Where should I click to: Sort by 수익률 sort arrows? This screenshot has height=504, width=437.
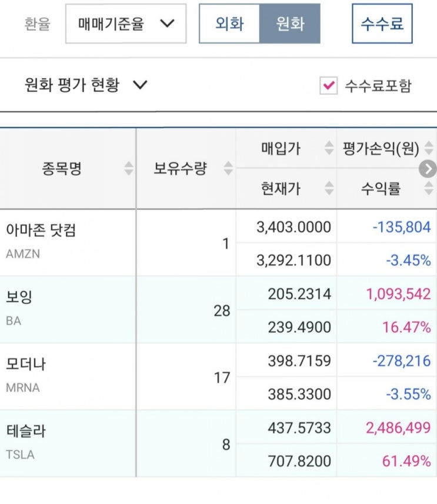429,188
